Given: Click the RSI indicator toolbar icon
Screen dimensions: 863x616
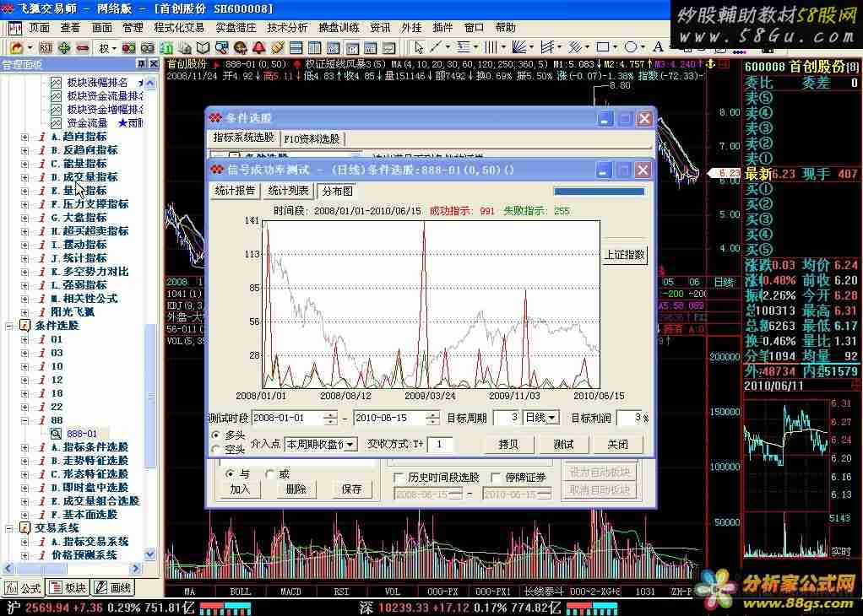Looking at the screenshot, I should [46, 48].
